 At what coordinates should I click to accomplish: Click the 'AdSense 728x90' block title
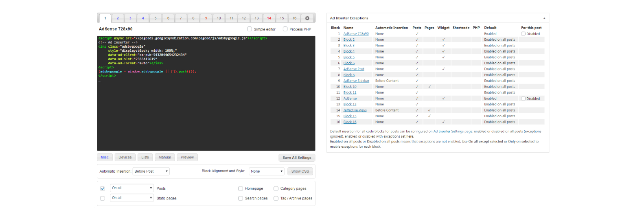pos(116,29)
